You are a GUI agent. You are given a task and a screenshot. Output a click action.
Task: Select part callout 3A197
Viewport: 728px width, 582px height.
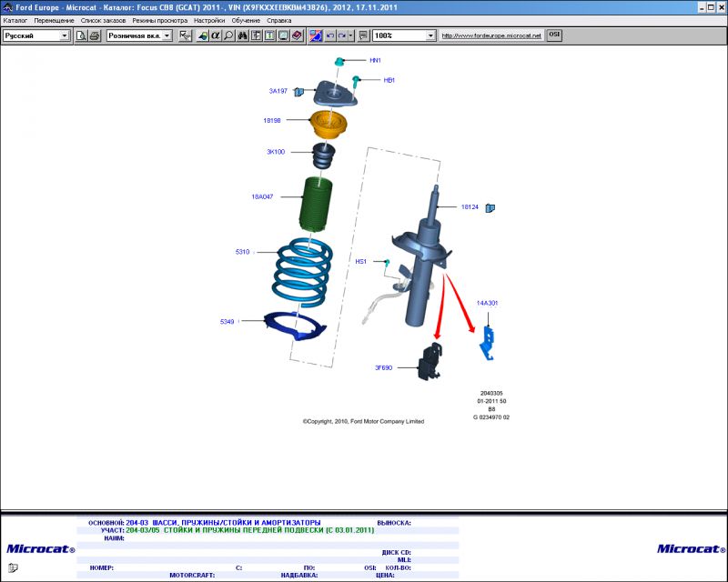[x=278, y=91]
